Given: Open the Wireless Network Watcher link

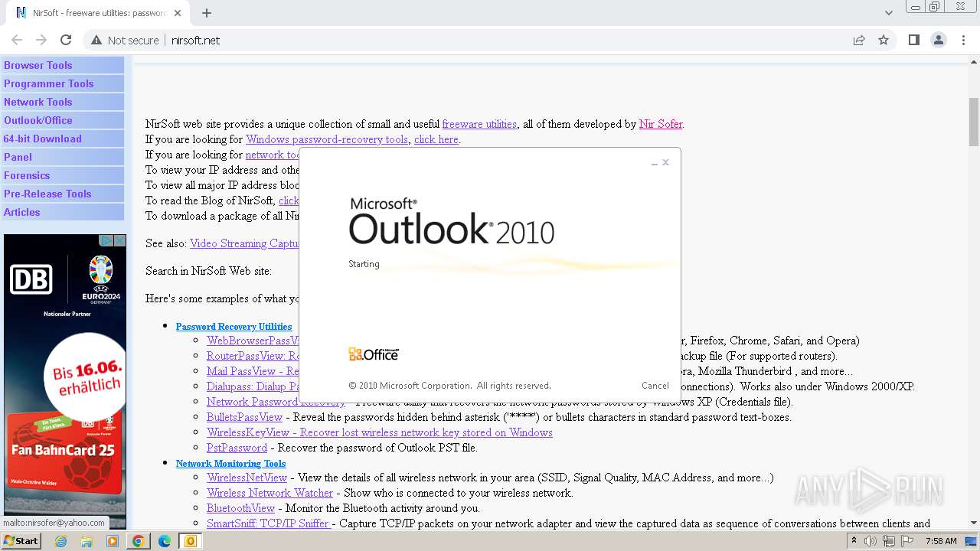Looking at the screenshot, I should click(269, 493).
